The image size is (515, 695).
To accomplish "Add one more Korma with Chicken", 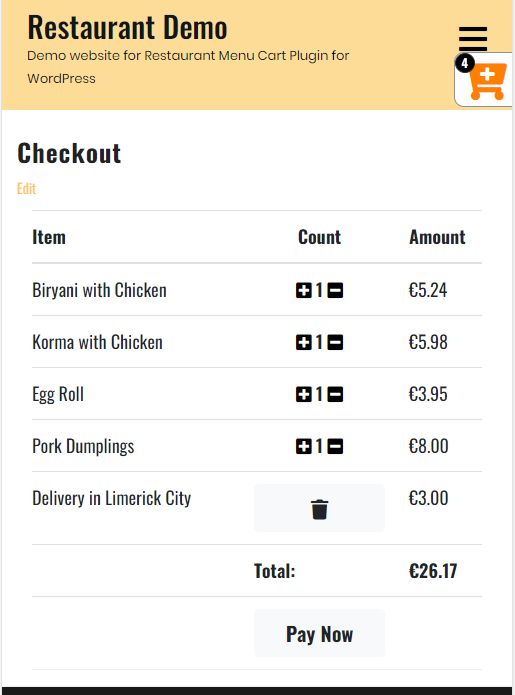I will click(x=304, y=342).
